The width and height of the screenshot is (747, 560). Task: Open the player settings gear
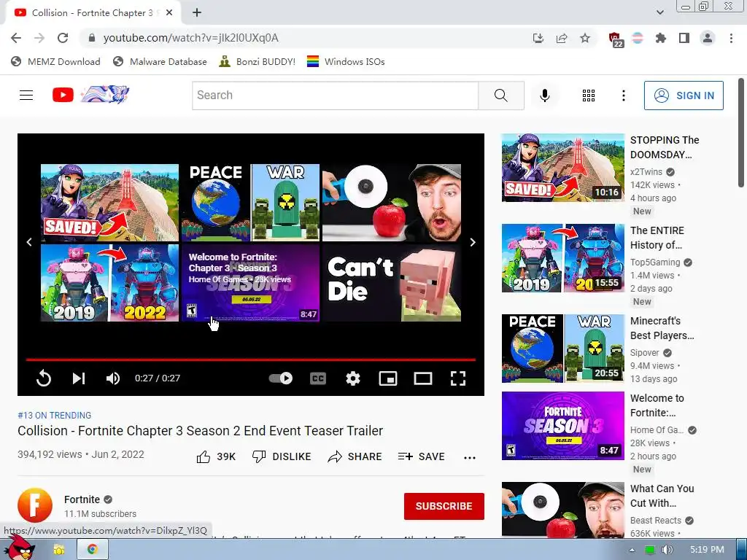353,378
